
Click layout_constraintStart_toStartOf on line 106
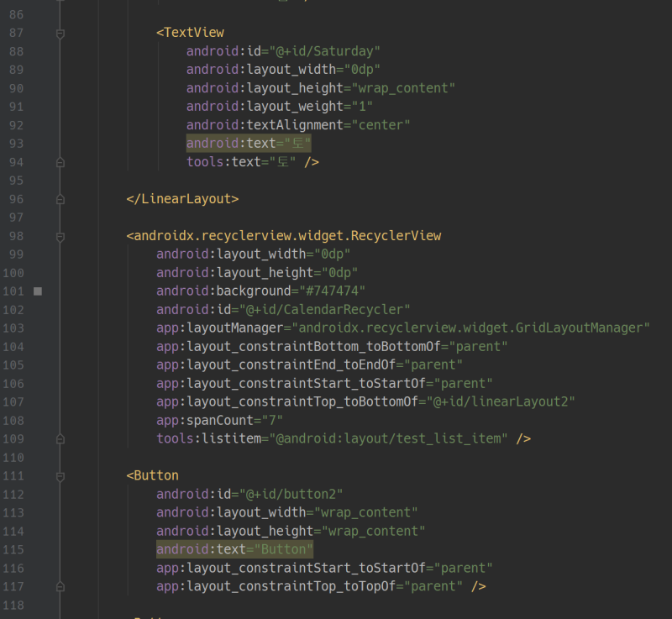point(306,383)
